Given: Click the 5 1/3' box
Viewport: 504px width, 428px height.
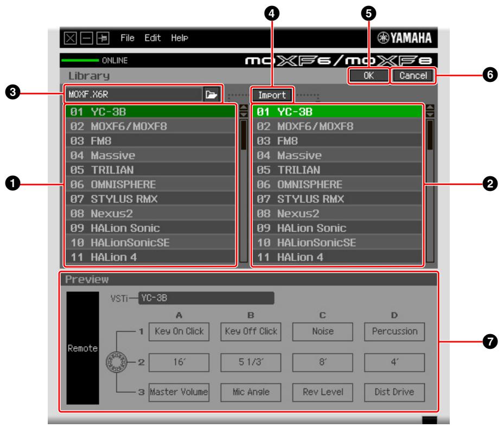Looking at the screenshot, I should pos(251,362).
